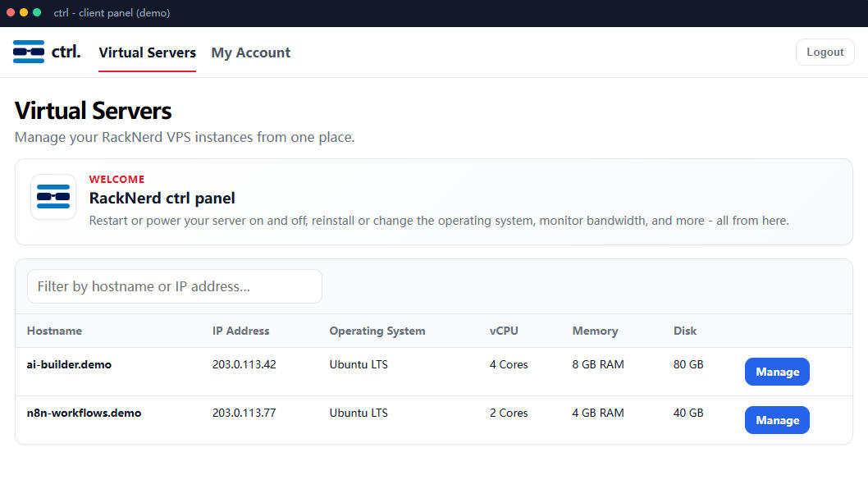Click the 'Manage your RackNerd VPS instances' subtitle
Screen dimensions: 868x498
point(185,137)
